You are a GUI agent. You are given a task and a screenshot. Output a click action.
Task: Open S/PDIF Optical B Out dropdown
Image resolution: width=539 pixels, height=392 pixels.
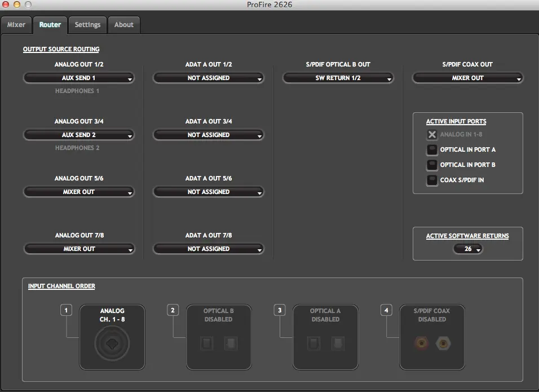click(x=338, y=78)
